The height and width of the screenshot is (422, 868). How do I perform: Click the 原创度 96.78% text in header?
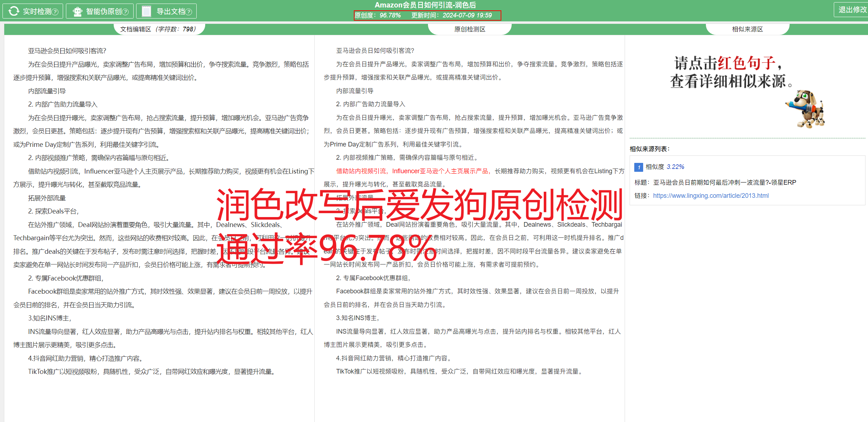[x=377, y=15]
